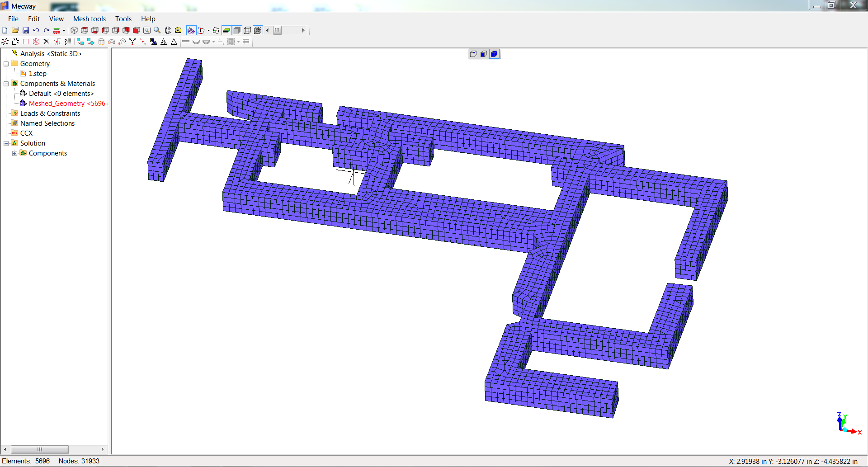Toggle the green surface display button
Viewport: 868px width, 467px height.
coord(226,30)
